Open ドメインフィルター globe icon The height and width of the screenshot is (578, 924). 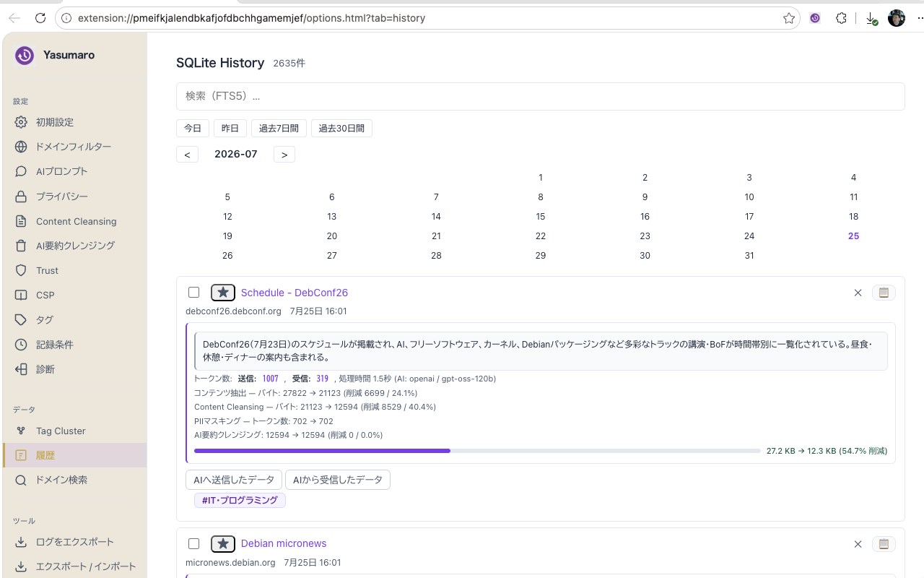(21, 147)
